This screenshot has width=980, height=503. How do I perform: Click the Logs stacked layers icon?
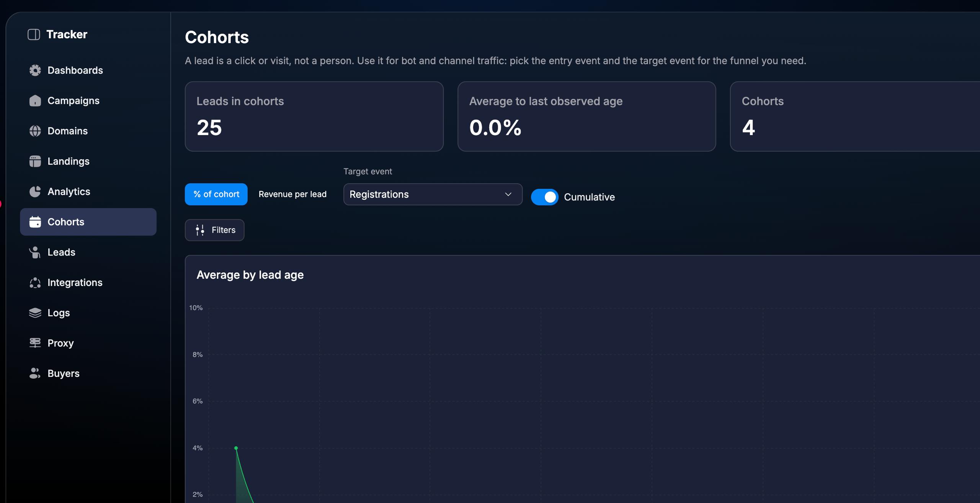(x=35, y=313)
